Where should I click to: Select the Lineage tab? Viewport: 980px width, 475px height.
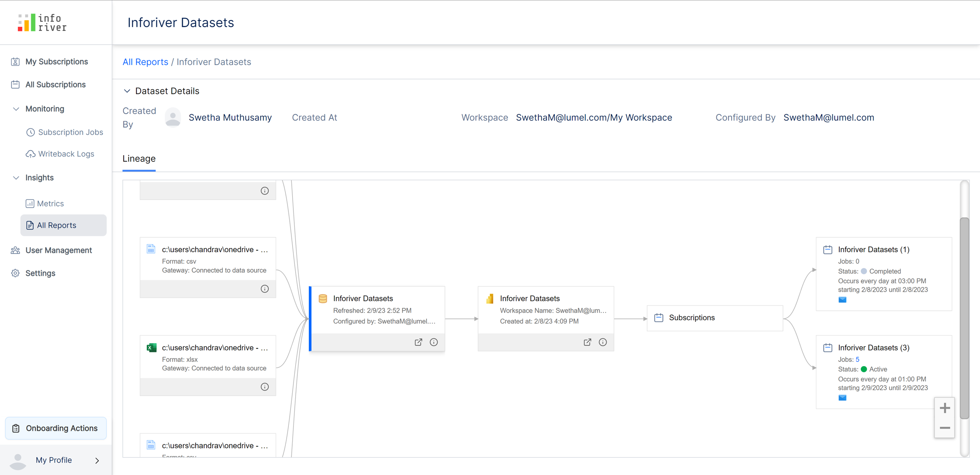click(139, 159)
